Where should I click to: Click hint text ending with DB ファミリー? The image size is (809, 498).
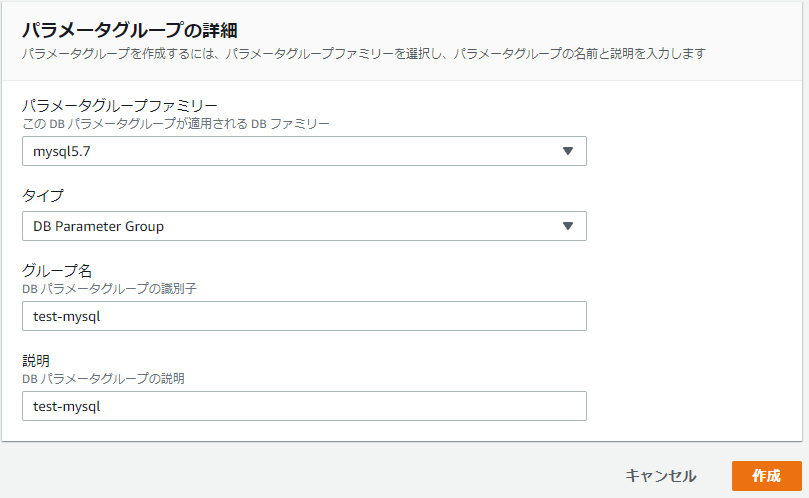pyautogui.click(x=175, y=124)
